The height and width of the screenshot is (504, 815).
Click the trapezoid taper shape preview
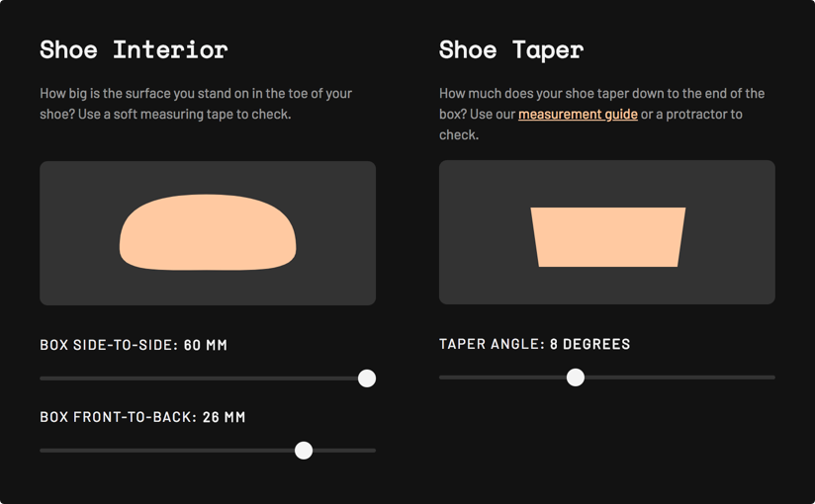(607, 237)
